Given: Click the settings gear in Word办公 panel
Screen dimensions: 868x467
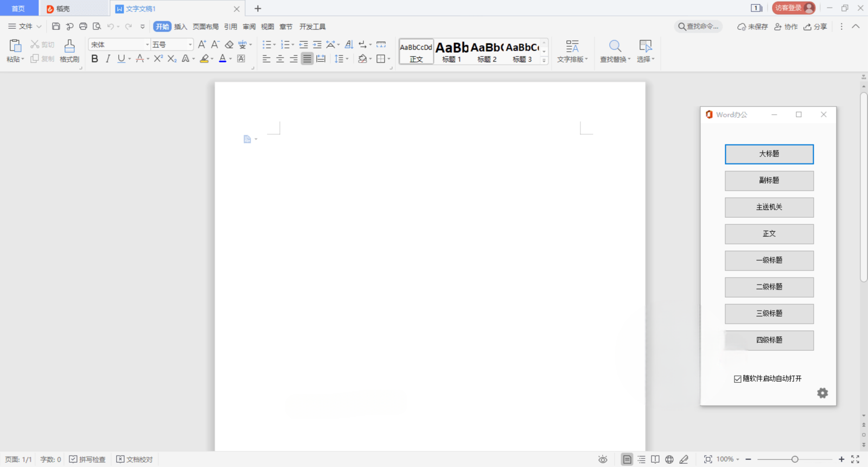Looking at the screenshot, I should point(822,393).
